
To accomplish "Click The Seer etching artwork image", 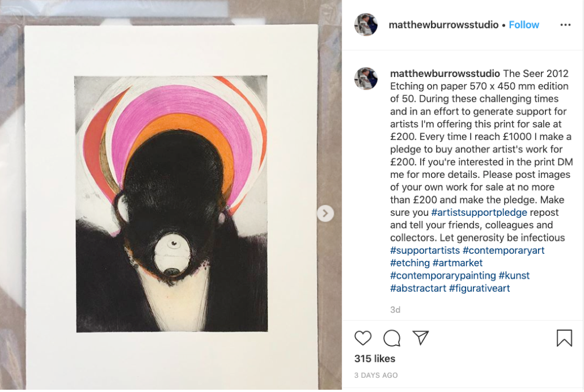I will coord(171,203).
